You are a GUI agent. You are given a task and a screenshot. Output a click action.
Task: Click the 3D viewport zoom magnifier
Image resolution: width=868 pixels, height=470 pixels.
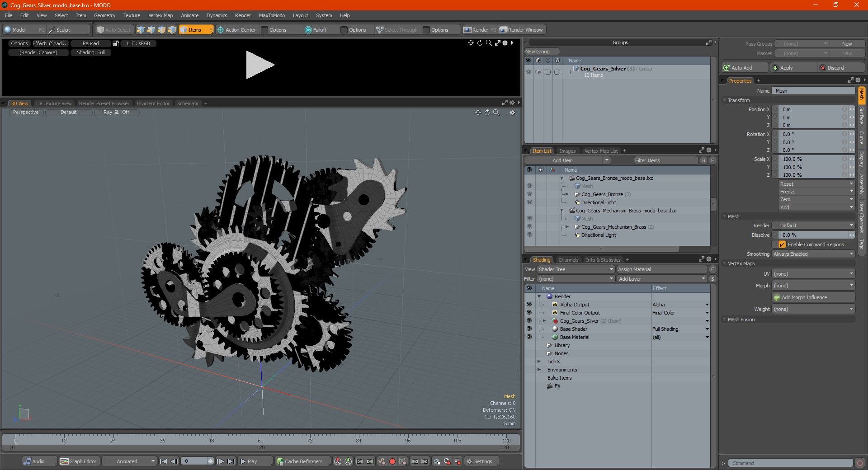(496, 113)
